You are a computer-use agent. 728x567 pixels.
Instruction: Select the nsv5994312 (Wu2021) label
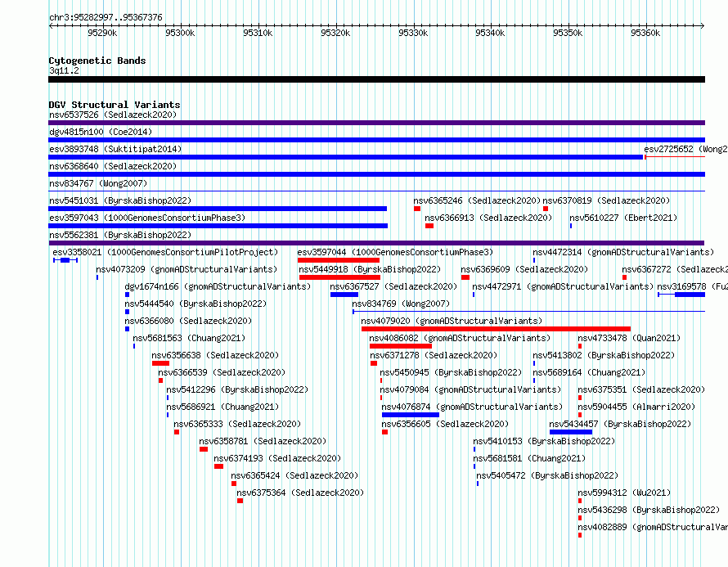624,493
